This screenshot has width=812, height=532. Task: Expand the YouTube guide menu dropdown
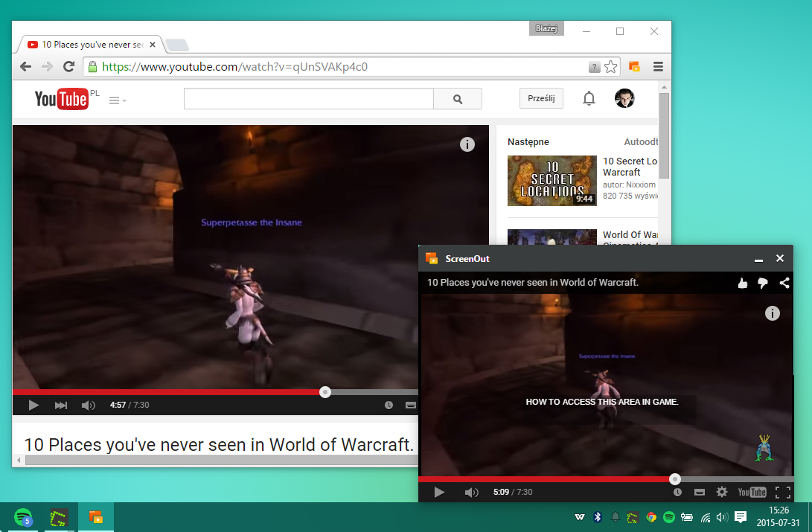tap(118, 100)
